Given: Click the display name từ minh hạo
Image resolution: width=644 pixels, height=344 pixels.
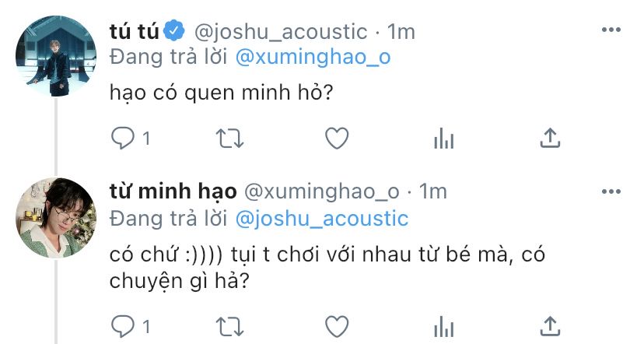Looking at the screenshot, I should coord(173,192).
